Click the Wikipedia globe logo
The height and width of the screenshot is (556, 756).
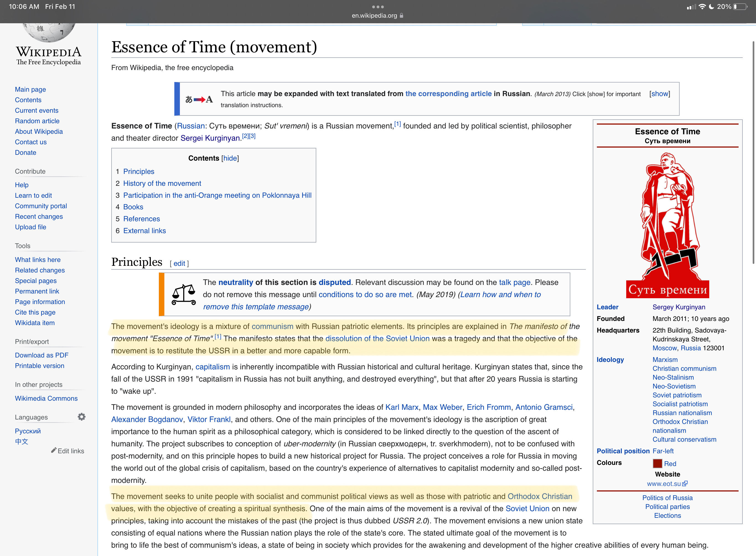click(48, 32)
